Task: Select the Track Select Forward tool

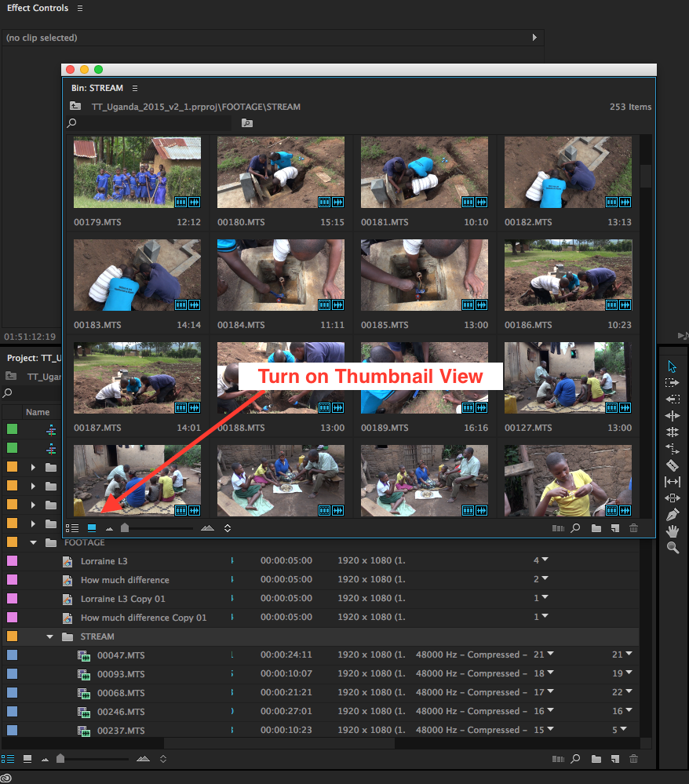Action: [671, 382]
